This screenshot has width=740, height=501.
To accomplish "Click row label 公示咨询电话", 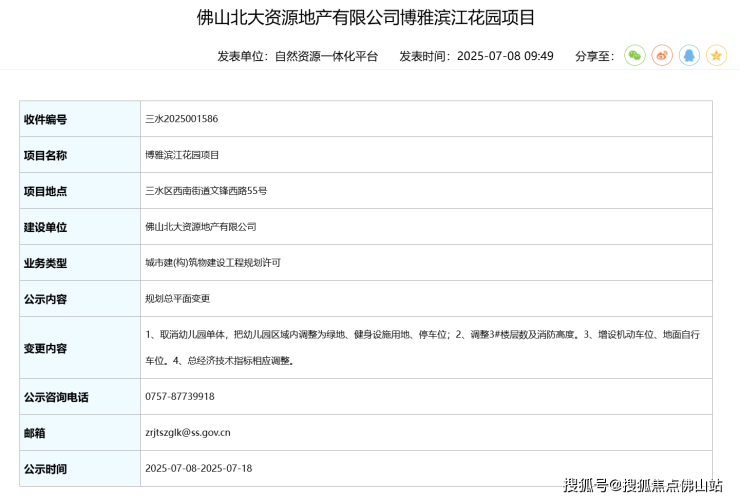I will (56, 397).
